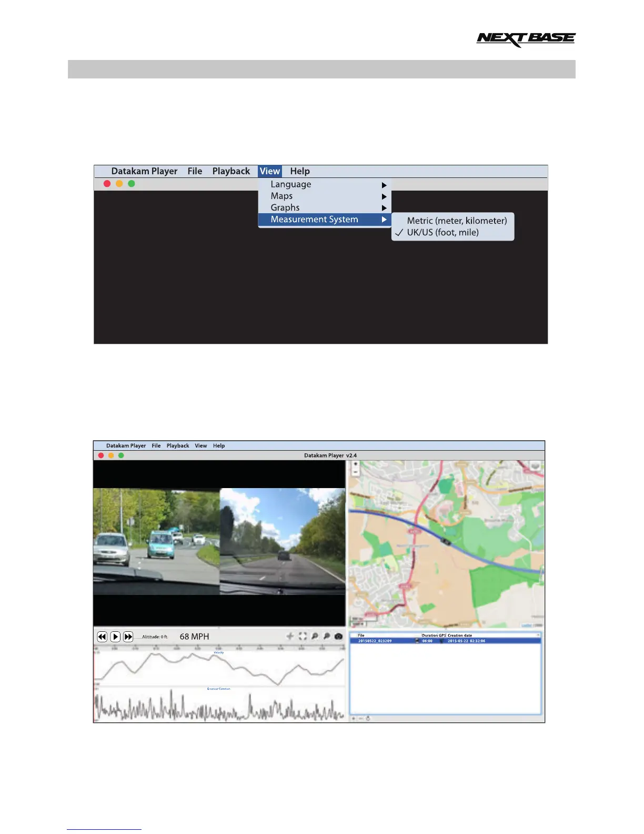
Task: Toggle fullscreen with the four-corner icon
Action: pos(303,636)
